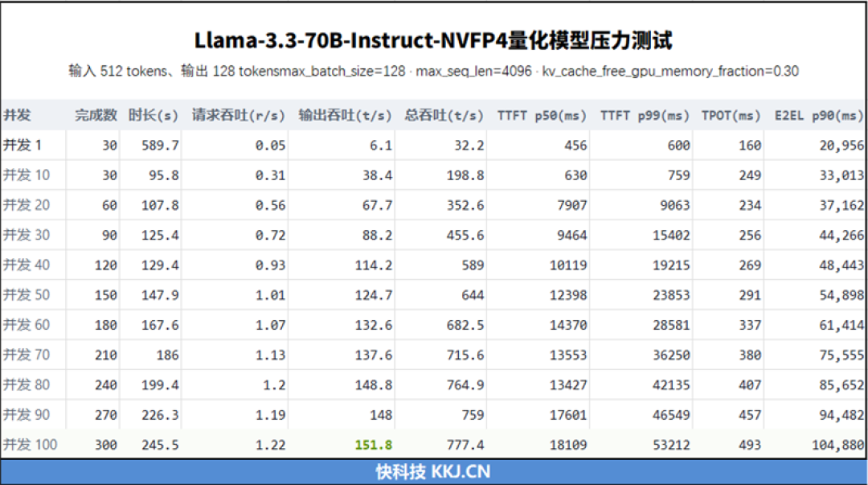Click E2EL p90 value 20,956

pyautogui.click(x=841, y=146)
